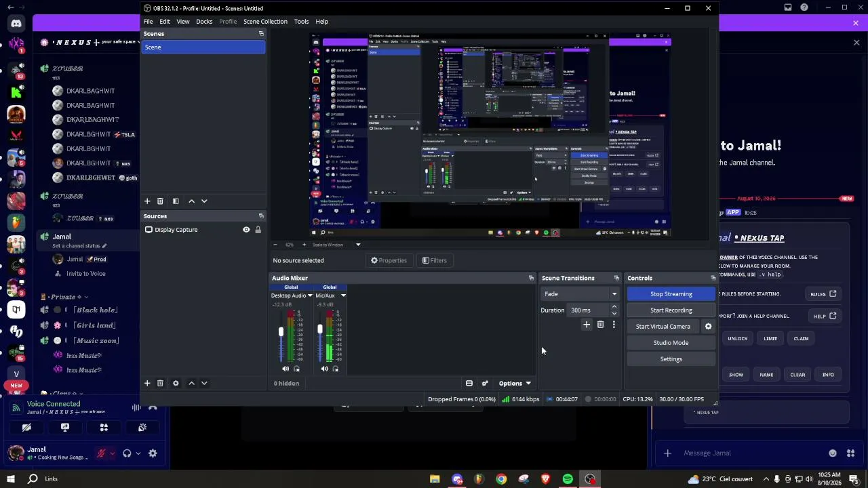Move source up in Sources toolbar

191,383
